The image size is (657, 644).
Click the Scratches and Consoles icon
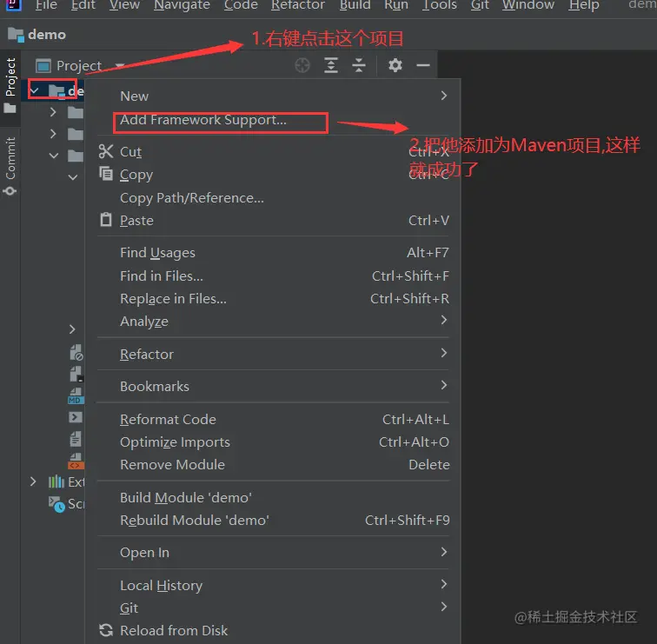click(x=56, y=504)
